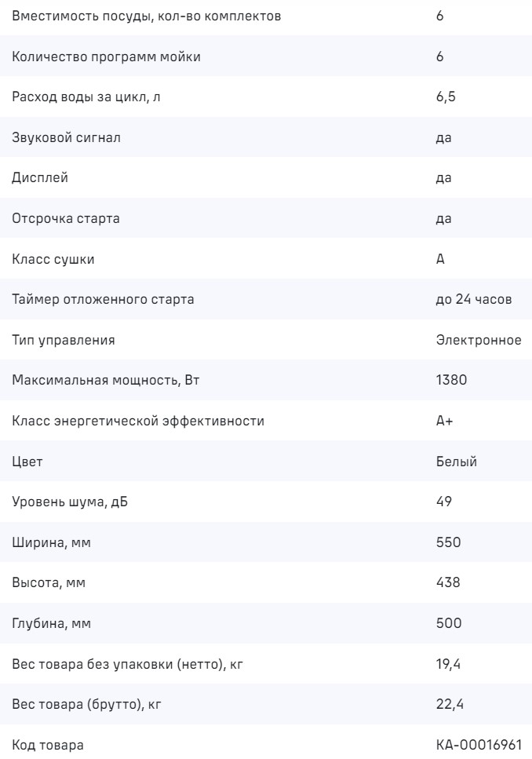Click the water consumption value 6,5
The width and height of the screenshot is (532, 759).
[445, 97]
